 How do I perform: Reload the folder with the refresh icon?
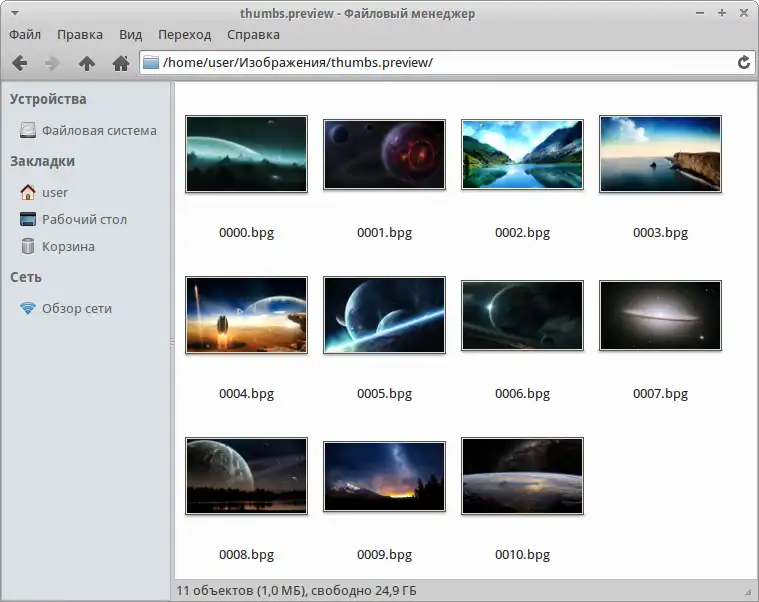[744, 62]
